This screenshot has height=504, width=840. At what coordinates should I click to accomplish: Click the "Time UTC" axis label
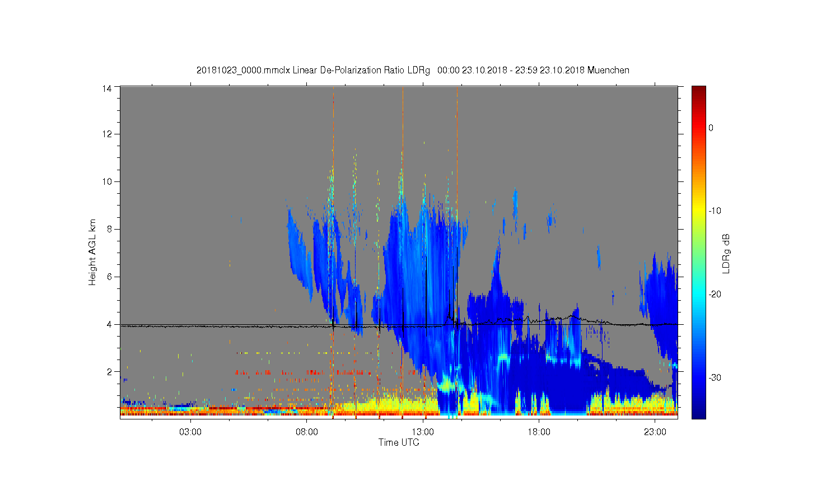pyautogui.click(x=399, y=442)
